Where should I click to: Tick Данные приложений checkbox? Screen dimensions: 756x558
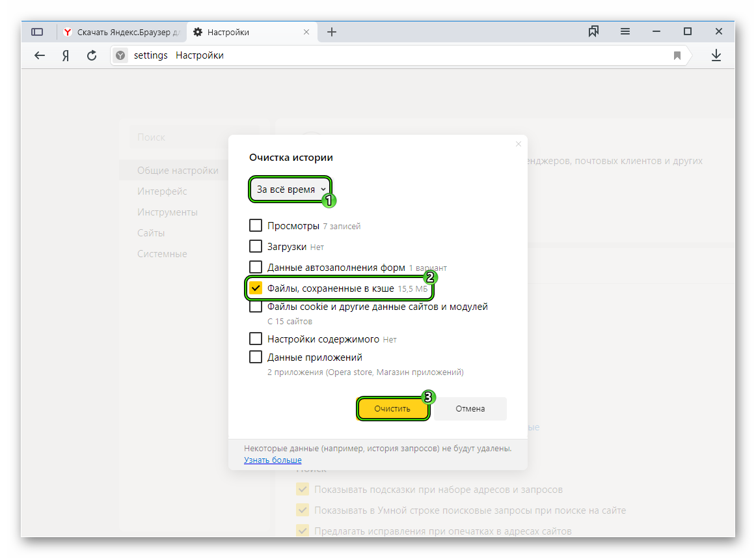coord(256,357)
